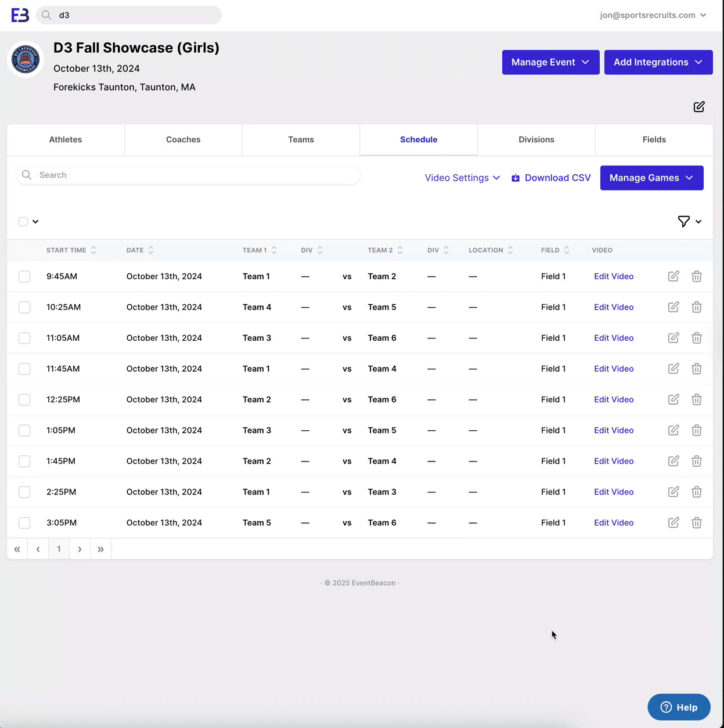Viewport: 724px width, 728px height.
Task: Open the Manage Games dropdown
Action: (651, 178)
